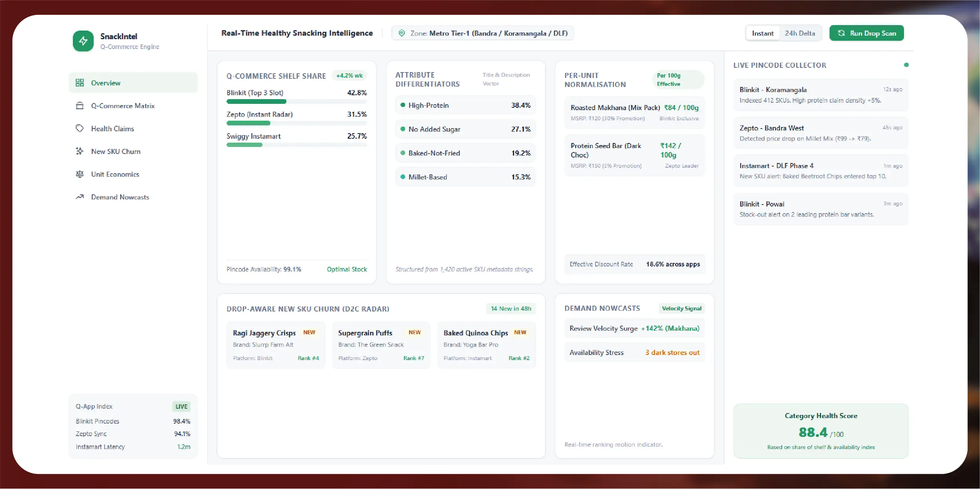Click the Zepto Instant Radar progress bar
This screenshot has width=980, height=489.
[x=297, y=123]
